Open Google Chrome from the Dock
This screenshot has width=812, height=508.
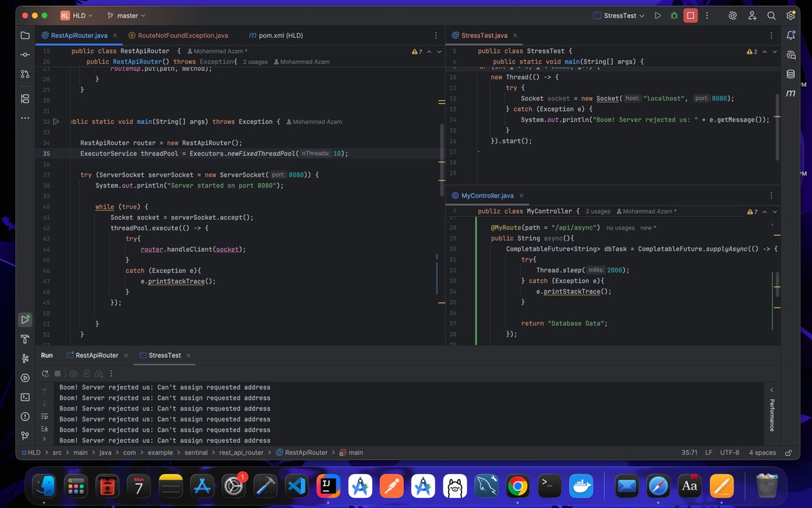[518, 486]
